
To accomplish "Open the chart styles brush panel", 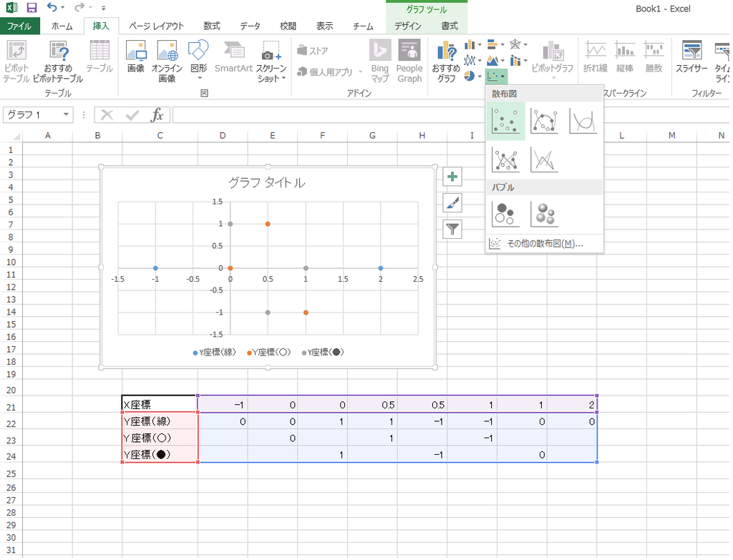I will click(x=452, y=203).
